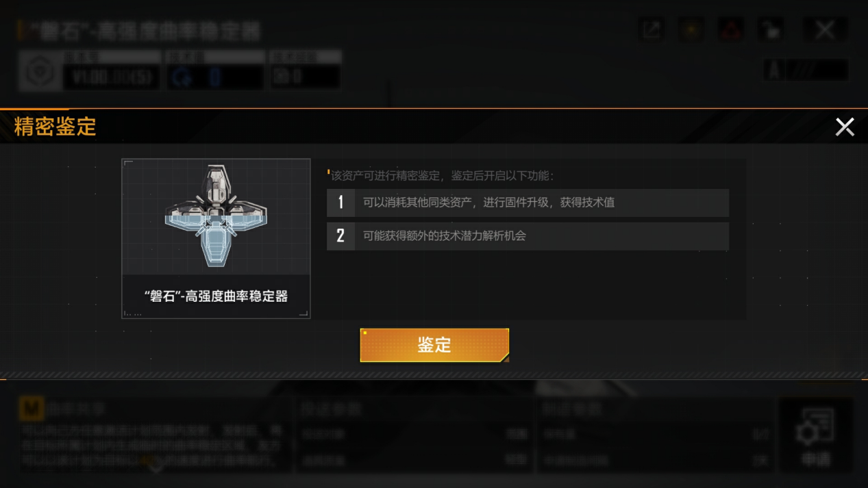
Task: Click the A grade rating bar
Action: point(806,70)
